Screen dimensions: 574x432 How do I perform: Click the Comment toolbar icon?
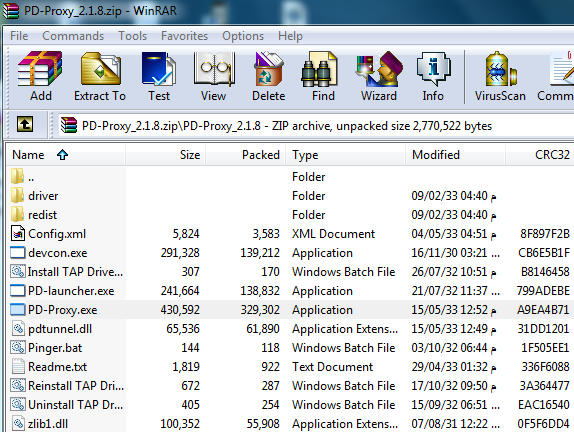click(x=562, y=69)
